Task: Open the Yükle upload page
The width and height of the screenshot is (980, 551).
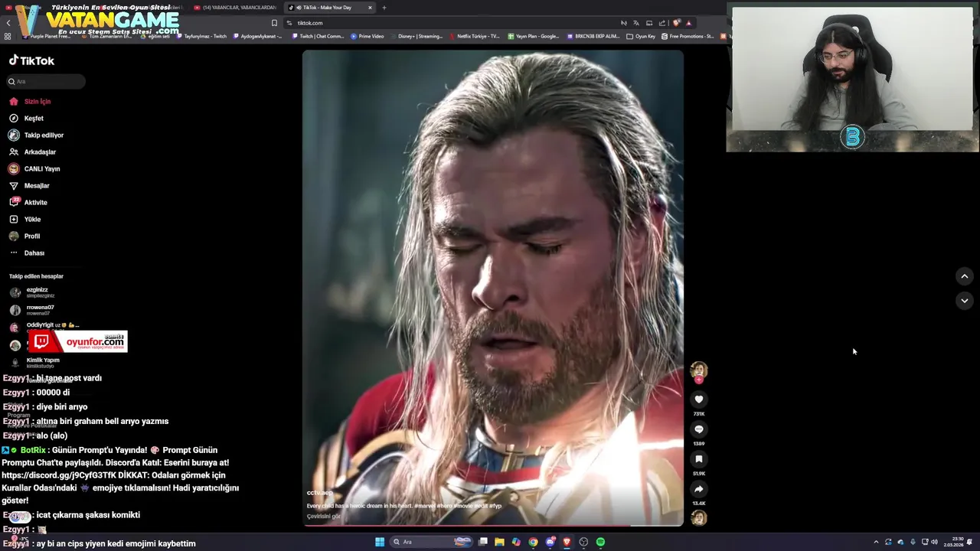Action: click(24, 220)
